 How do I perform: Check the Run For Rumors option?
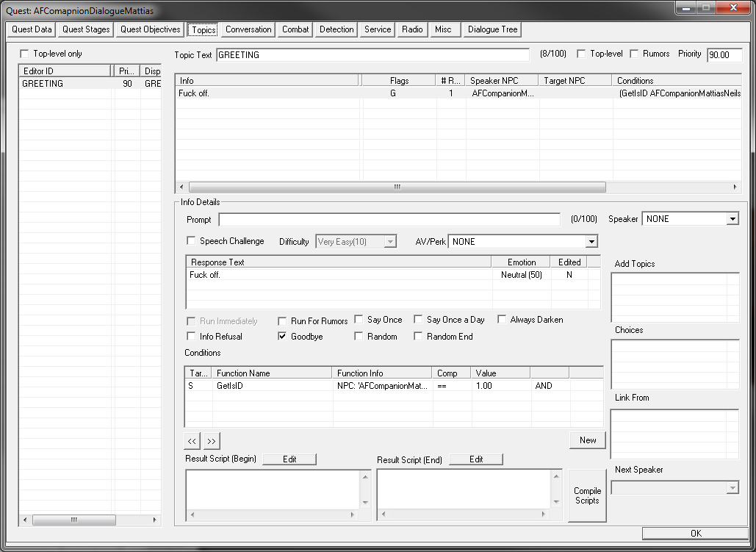coord(283,321)
